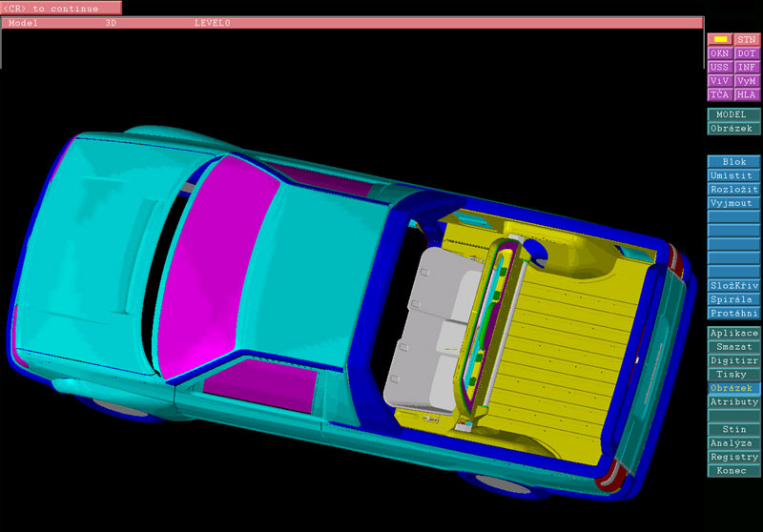Select the INF button
The height and width of the screenshot is (532, 763).
tap(747, 67)
